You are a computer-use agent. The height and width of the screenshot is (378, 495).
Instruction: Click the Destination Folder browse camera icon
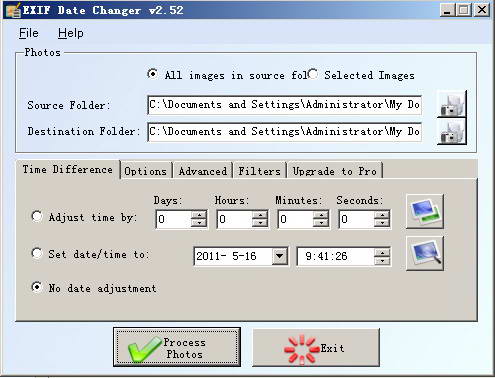click(x=452, y=131)
